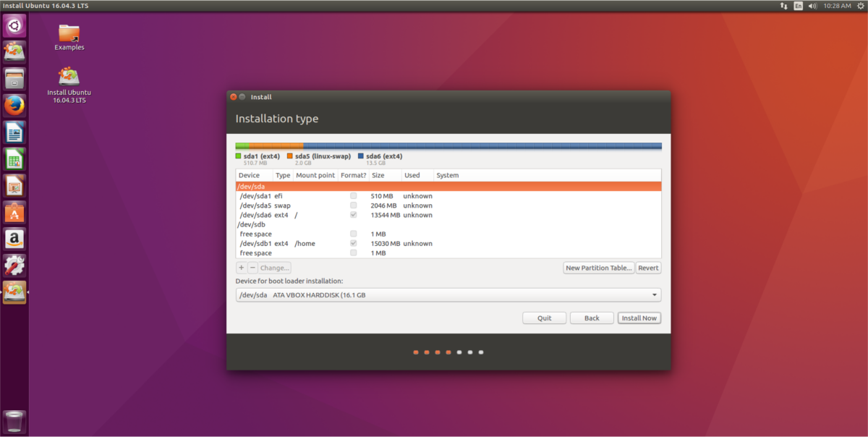Open the Firefox browser from the launcher
Image resolution: width=868 pixels, height=437 pixels.
tap(14, 105)
